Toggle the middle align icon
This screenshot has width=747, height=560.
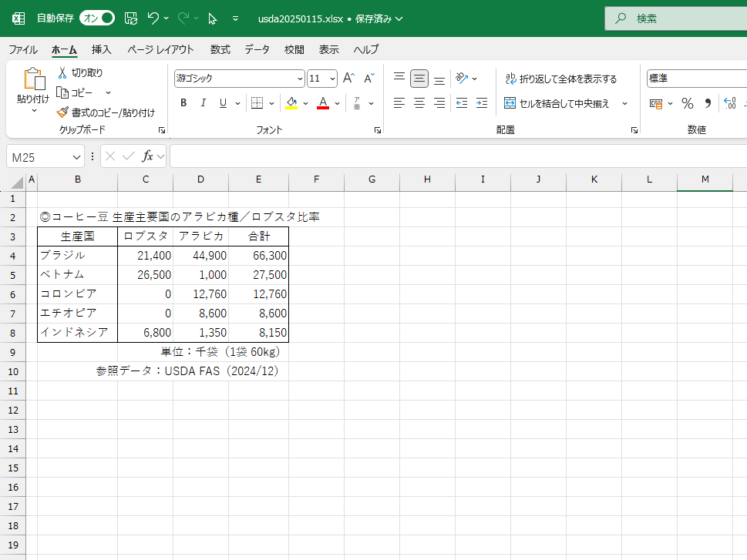[x=419, y=78]
